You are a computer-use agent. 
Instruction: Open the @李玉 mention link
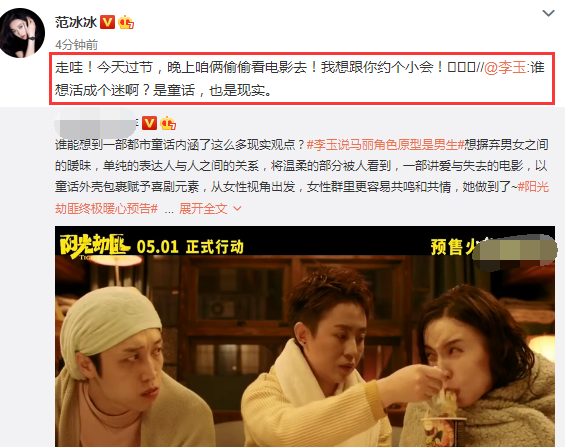point(504,68)
